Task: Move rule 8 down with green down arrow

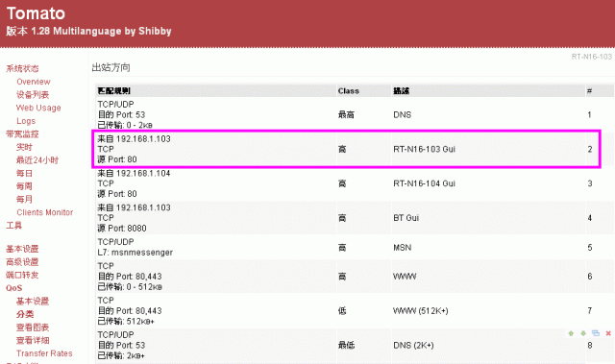Action: 583,333
